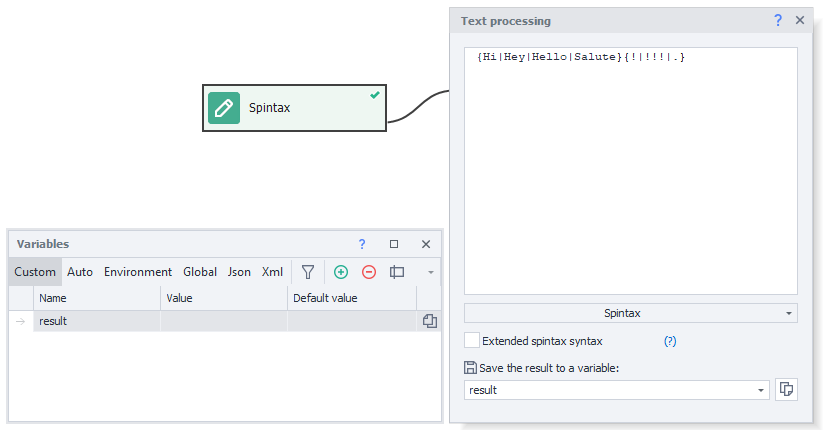Click the panel layout icon in Variables toolbar
The width and height of the screenshot is (826, 430).
[x=397, y=272]
